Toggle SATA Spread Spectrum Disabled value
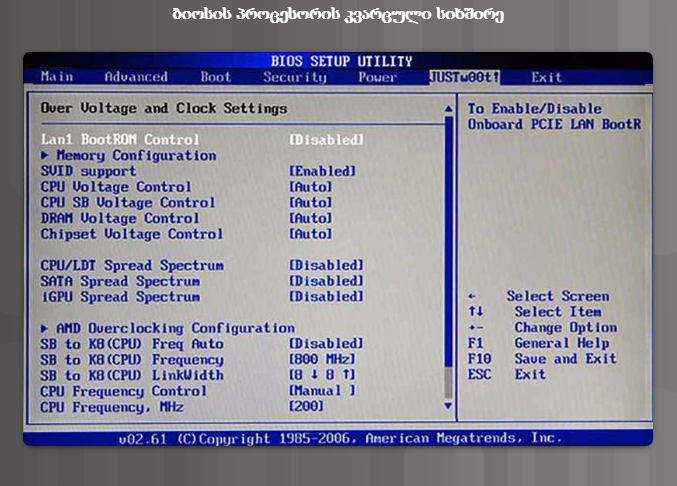Screen dimensions: 677x486 326,281
